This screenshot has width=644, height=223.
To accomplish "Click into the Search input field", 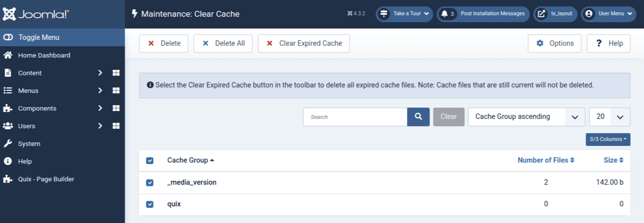I will (355, 117).
